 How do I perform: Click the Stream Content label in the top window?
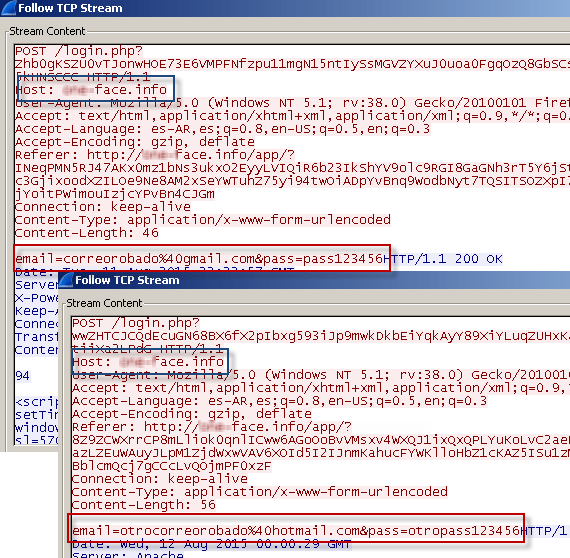tap(47, 31)
